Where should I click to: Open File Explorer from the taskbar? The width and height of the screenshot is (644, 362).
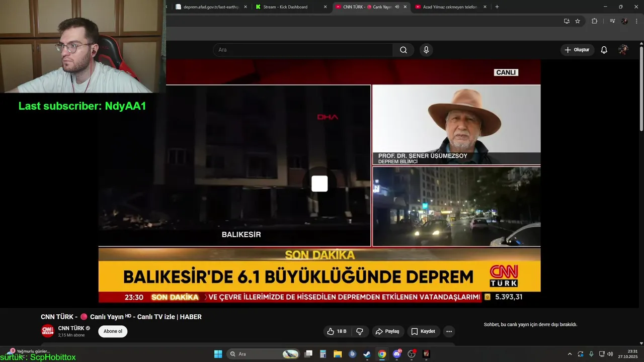tap(338, 354)
